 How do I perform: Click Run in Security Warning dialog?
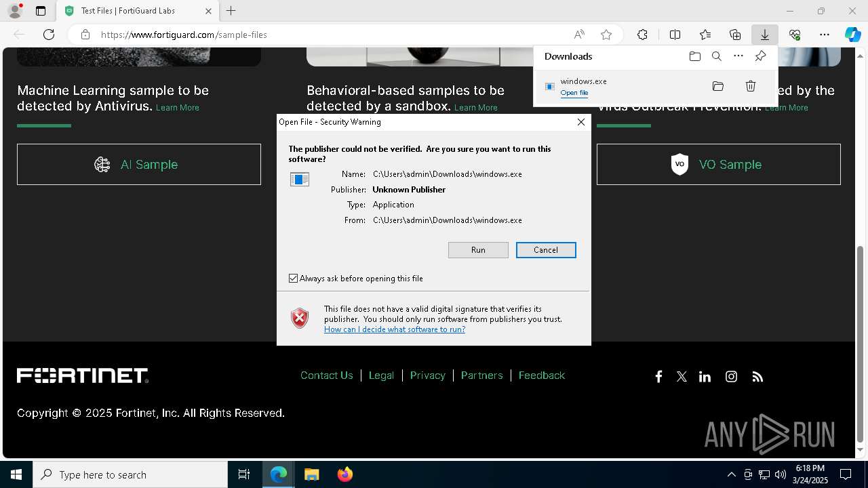[478, 250]
